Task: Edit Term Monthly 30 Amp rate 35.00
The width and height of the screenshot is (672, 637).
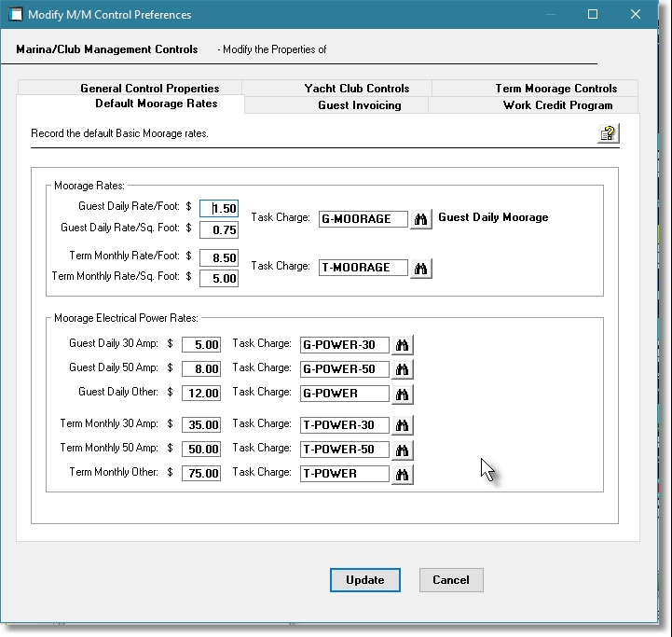Action: (x=201, y=424)
